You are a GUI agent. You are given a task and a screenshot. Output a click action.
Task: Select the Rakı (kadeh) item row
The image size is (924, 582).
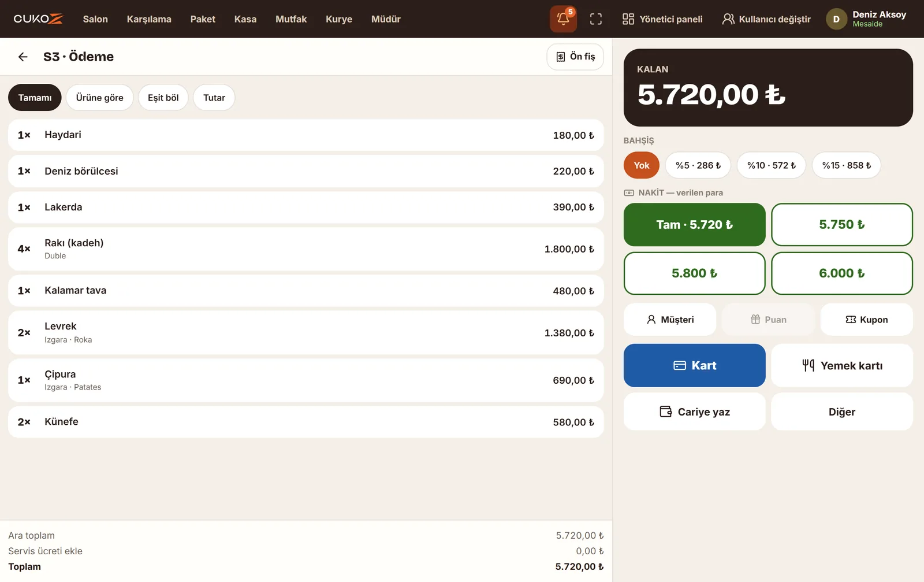tap(306, 249)
